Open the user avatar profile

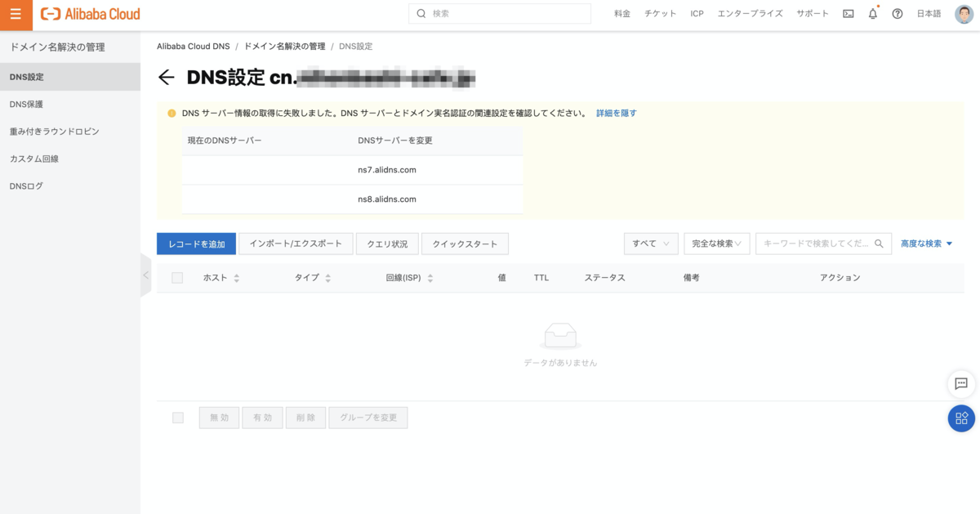964,14
